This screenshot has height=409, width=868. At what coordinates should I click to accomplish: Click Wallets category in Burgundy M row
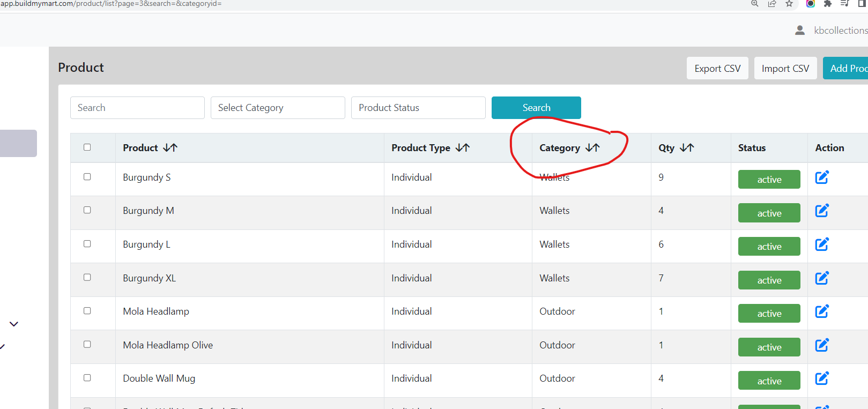[x=554, y=211]
